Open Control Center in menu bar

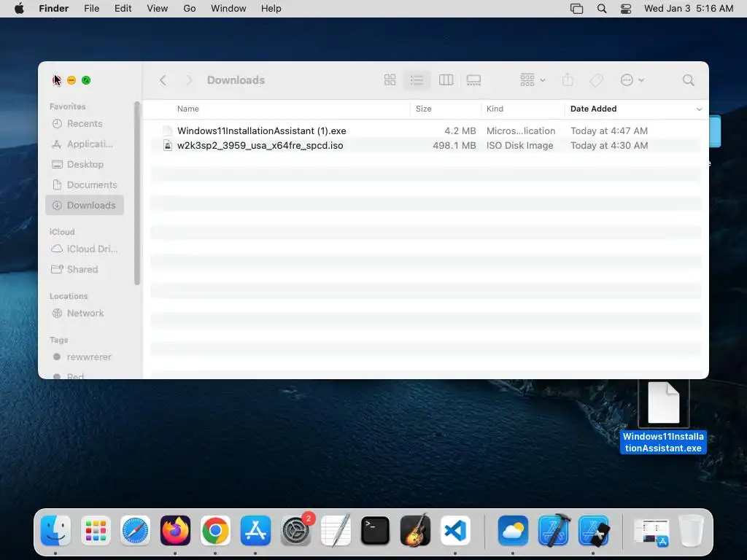pyautogui.click(x=626, y=9)
